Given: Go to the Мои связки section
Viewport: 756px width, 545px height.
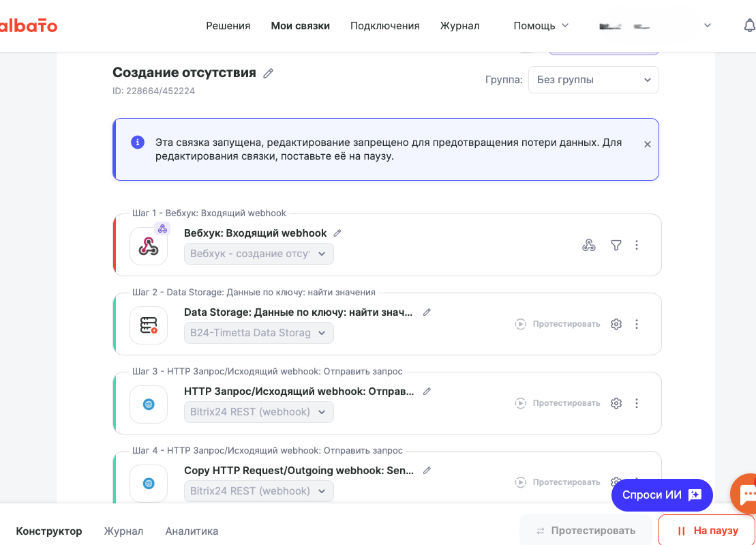Looking at the screenshot, I should (x=300, y=25).
